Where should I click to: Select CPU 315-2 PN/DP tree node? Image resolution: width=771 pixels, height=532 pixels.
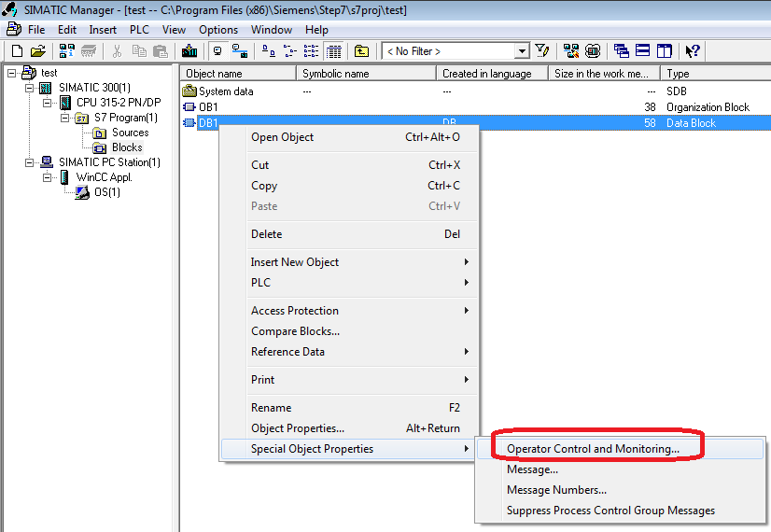tap(119, 103)
